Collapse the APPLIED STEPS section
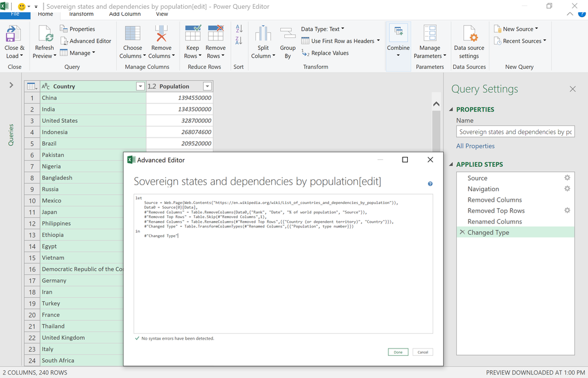Screen dimensions: 588x378 click(x=452, y=165)
